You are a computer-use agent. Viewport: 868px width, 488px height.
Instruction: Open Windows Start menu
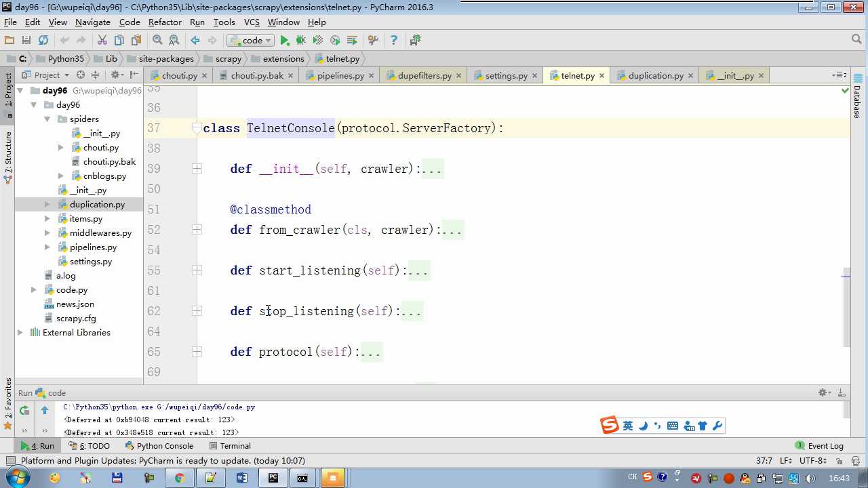(16, 478)
